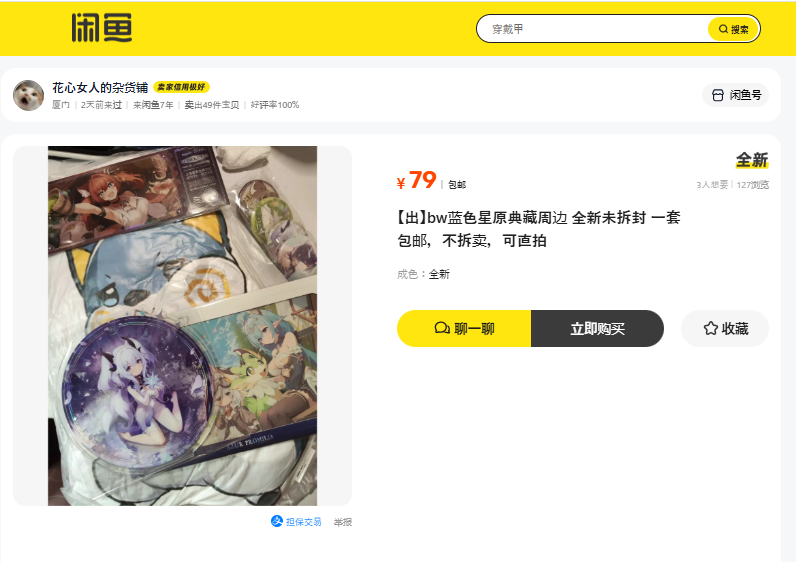The image size is (796, 562).
Task: Start chat with 聊一聊 button
Action: click(x=464, y=328)
